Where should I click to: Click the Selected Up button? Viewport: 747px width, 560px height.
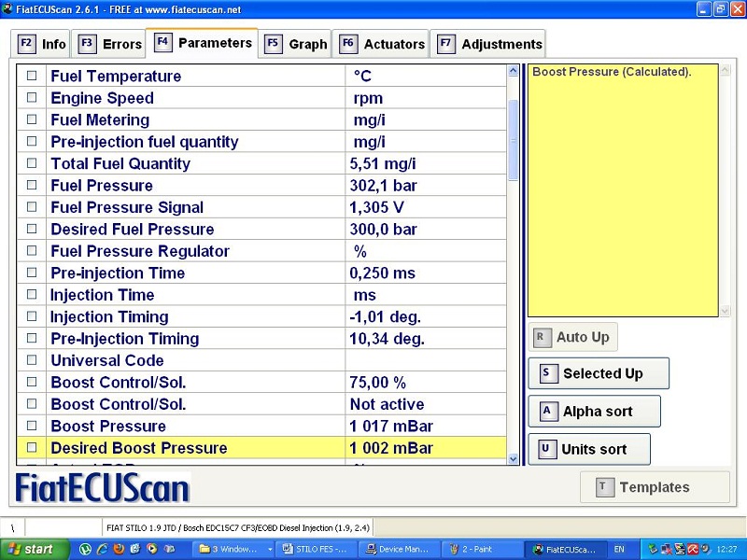point(598,373)
